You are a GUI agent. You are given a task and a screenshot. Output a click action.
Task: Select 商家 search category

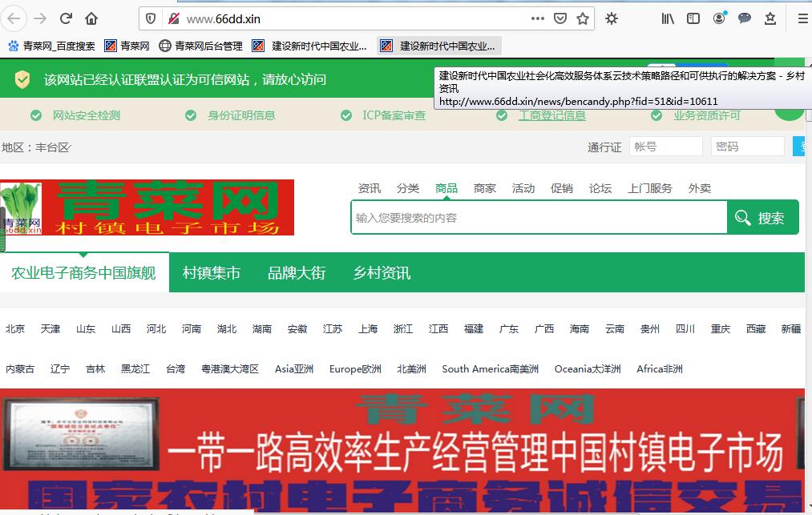coord(485,188)
